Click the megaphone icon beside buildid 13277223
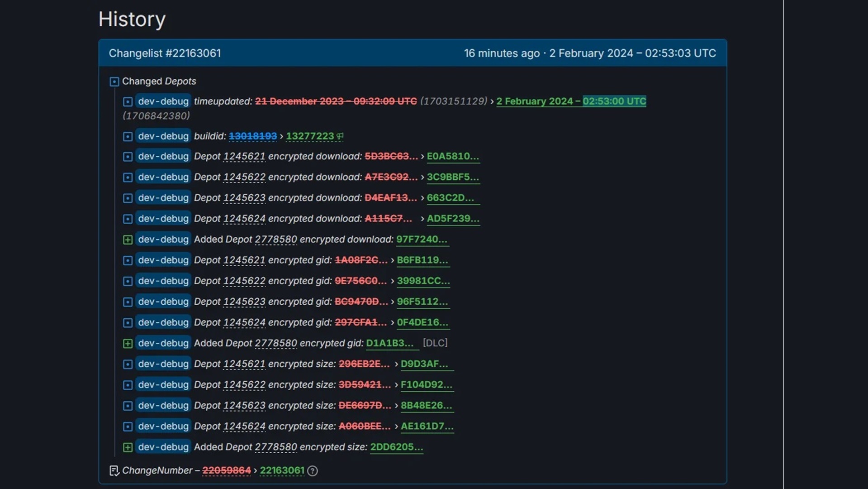This screenshot has height=489, width=868. coord(340,136)
